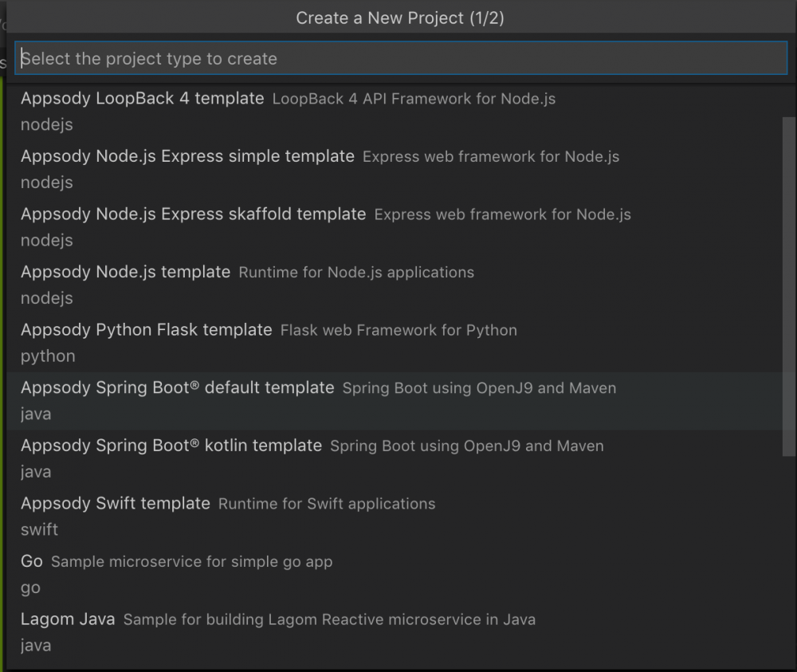
Task: Click the java tag under Lagom Java entry
Action: coord(35,644)
